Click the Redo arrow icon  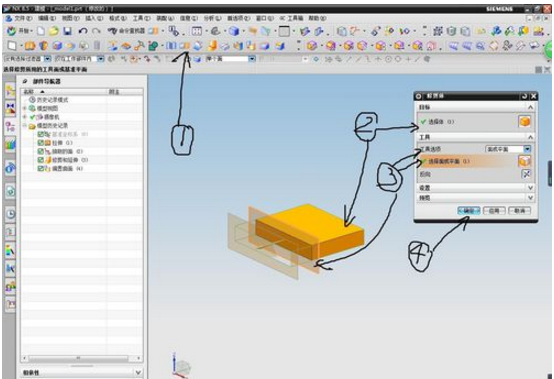click(96, 31)
